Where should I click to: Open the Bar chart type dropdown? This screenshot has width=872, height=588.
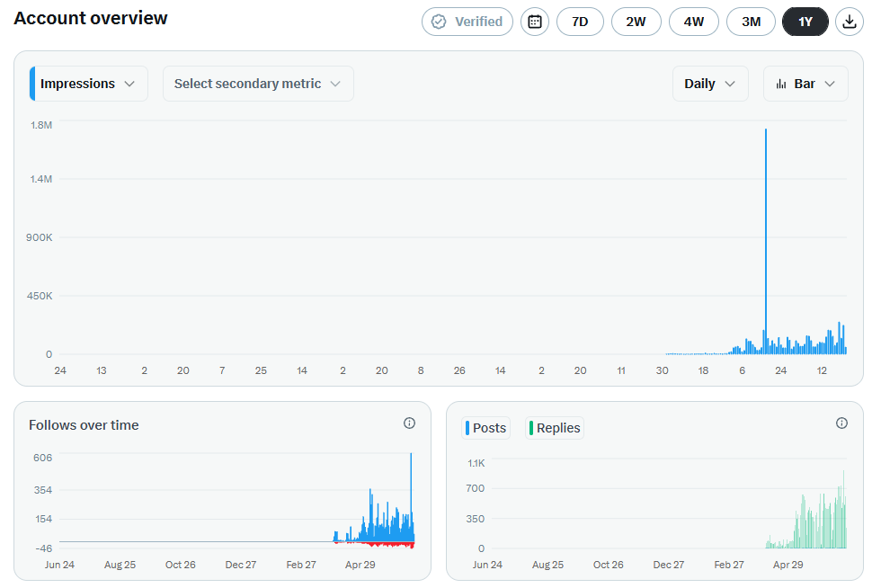point(805,84)
